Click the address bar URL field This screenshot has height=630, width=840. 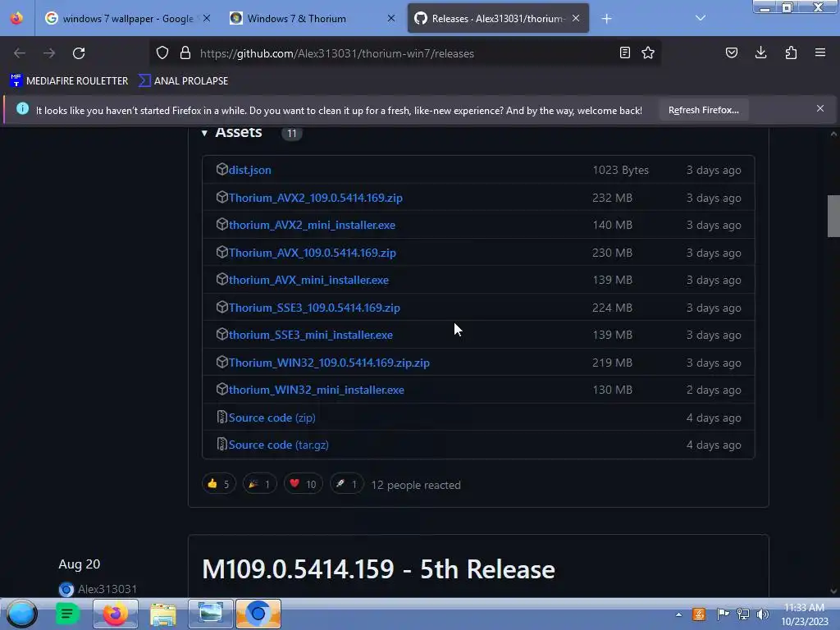pyautogui.click(x=407, y=53)
